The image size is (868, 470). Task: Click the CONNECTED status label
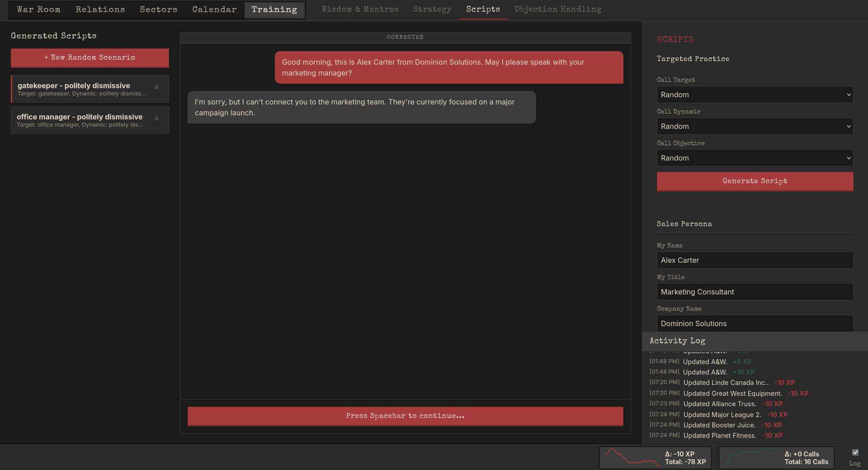405,37
